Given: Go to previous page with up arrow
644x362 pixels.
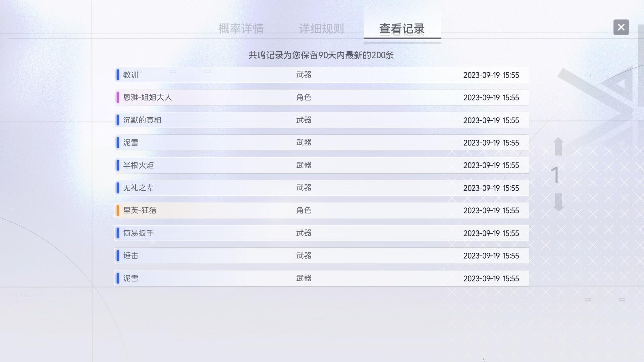Looking at the screenshot, I should 558,146.
